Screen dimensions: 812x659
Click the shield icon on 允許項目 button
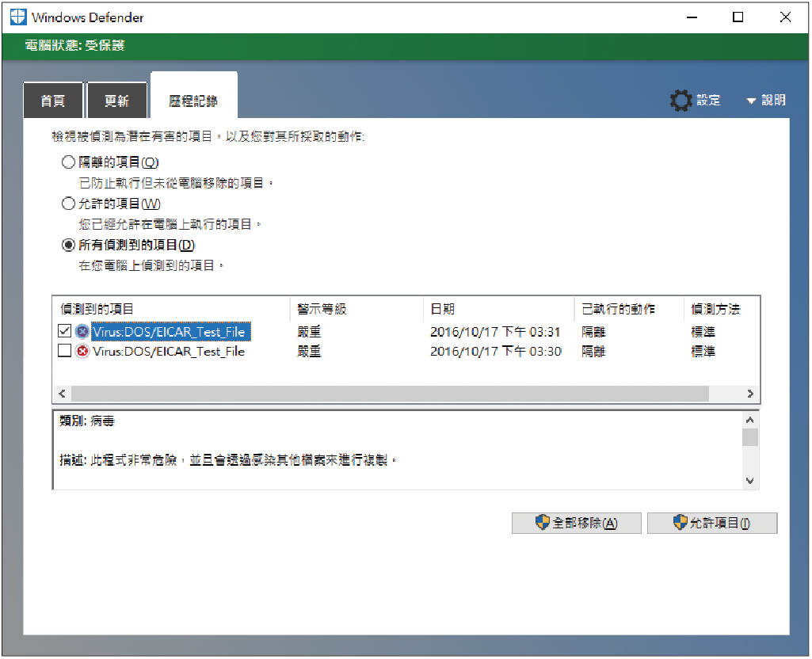point(680,522)
